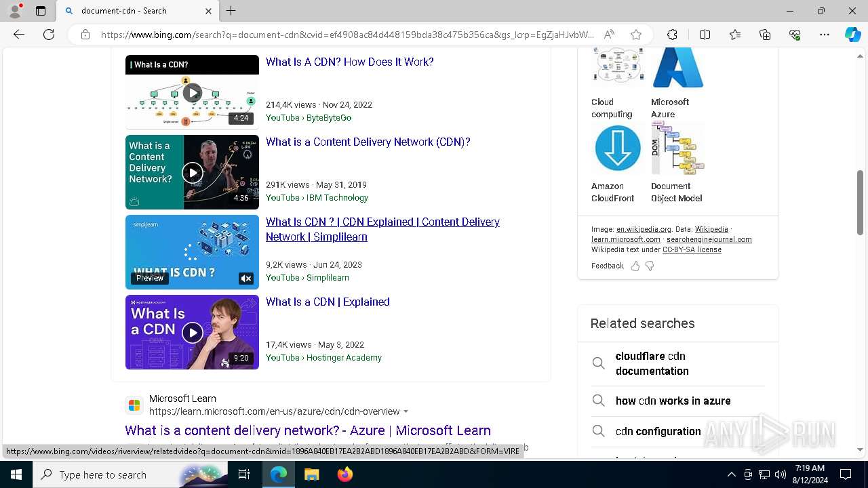
Task: Click the page vertical scrollbar thumb
Action: tap(860, 202)
